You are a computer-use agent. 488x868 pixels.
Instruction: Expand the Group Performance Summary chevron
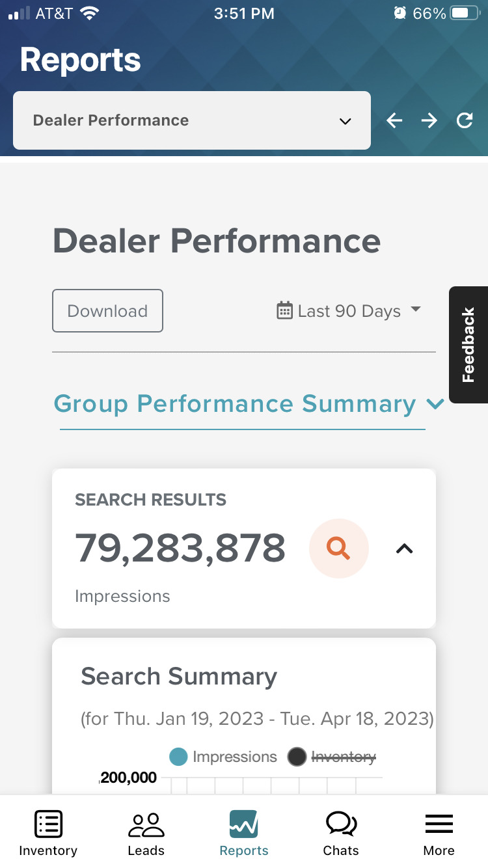pos(435,404)
